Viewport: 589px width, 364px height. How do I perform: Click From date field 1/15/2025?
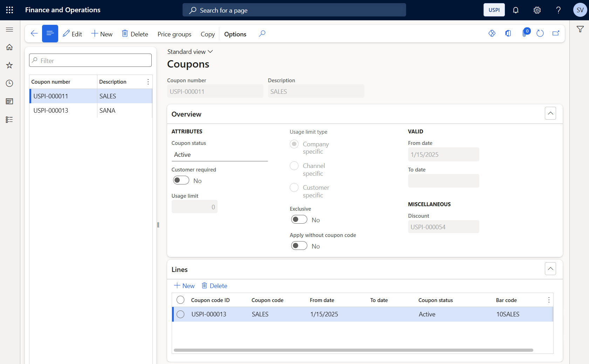[x=444, y=155]
